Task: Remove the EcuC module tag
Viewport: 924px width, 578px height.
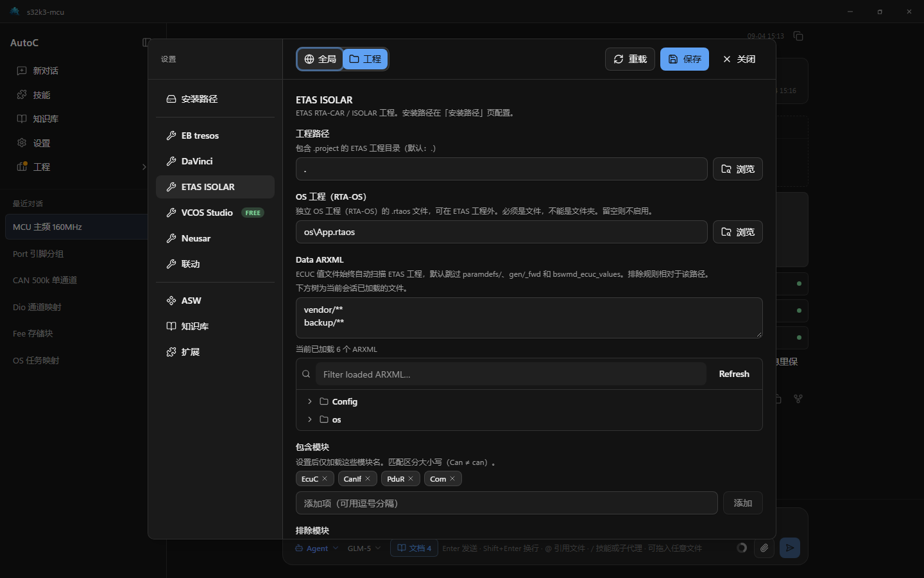Action: click(325, 478)
